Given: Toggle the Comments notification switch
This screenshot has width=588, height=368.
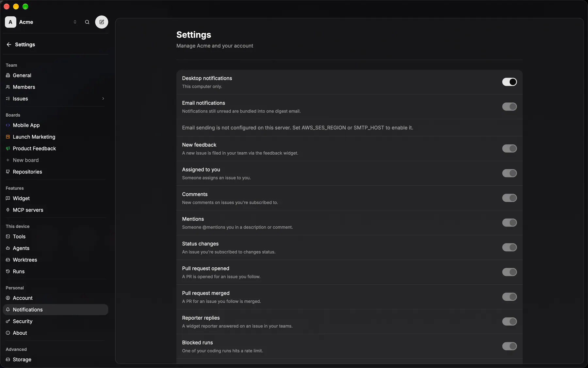Looking at the screenshot, I should (x=509, y=198).
